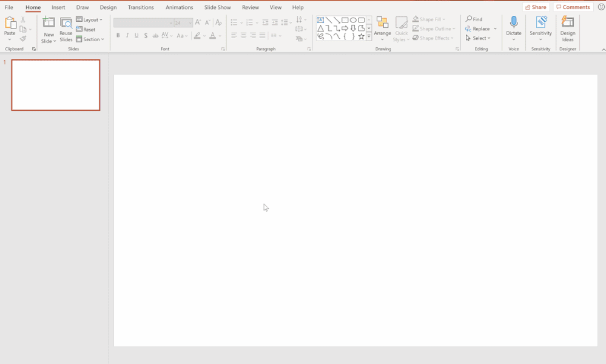The width and height of the screenshot is (606, 364).
Task: Open the Select dropdown in Editing
Action: (478, 38)
